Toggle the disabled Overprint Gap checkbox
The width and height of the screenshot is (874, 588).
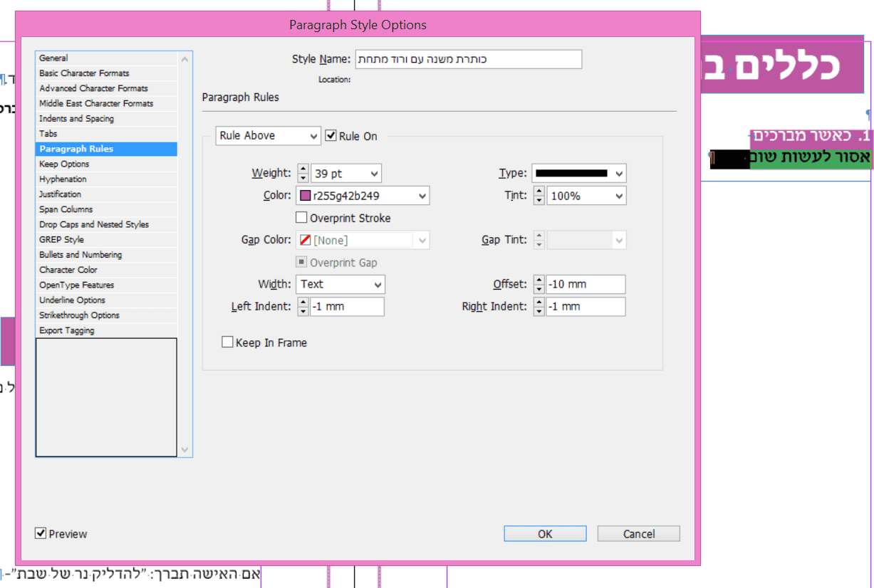coord(301,262)
